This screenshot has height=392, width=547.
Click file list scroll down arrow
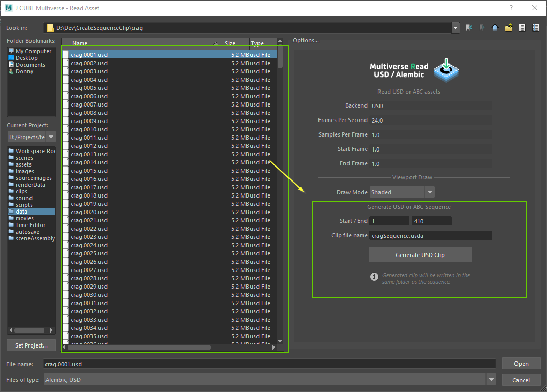(x=280, y=341)
